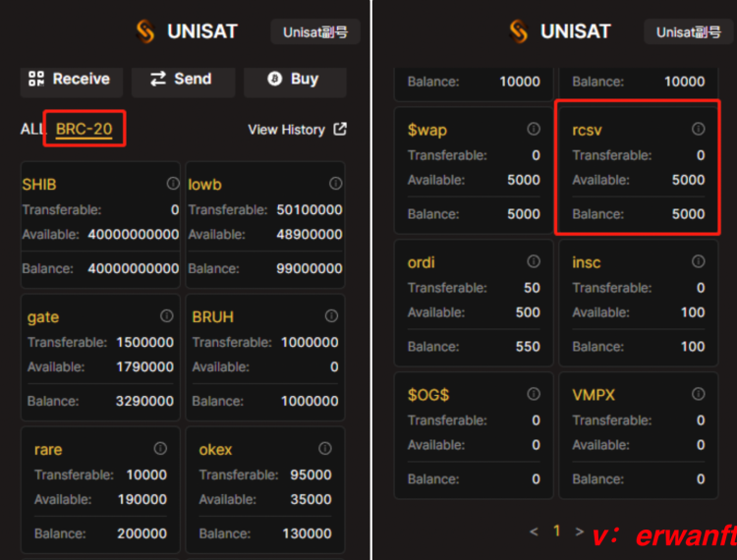Click lowb balance value 99000000

point(310,268)
